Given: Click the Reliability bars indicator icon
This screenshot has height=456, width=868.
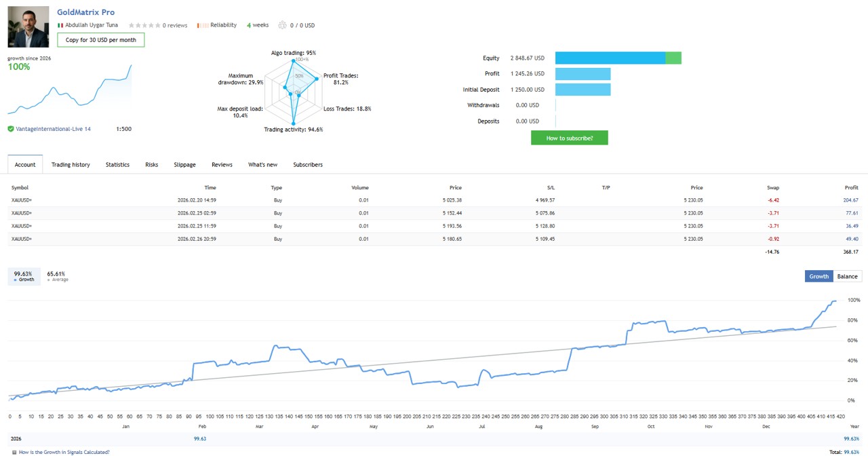Looking at the screenshot, I should coord(202,25).
